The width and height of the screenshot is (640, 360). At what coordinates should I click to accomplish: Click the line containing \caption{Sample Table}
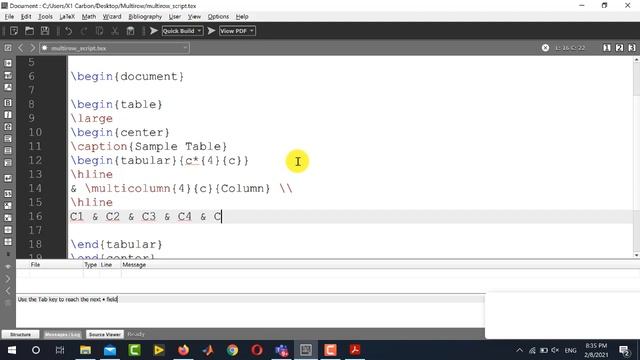(x=149, y=146)
